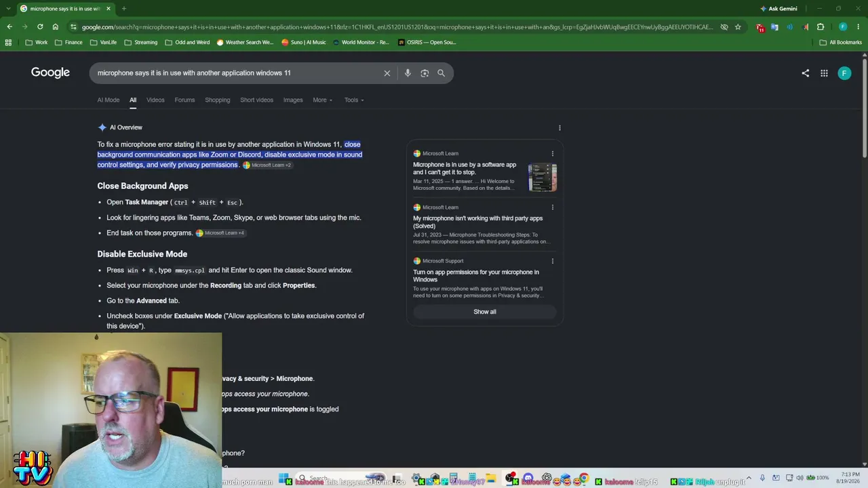868x488 pixels.
Task: Open the VanLife bookmarks folder
Action: coord(103,42)
